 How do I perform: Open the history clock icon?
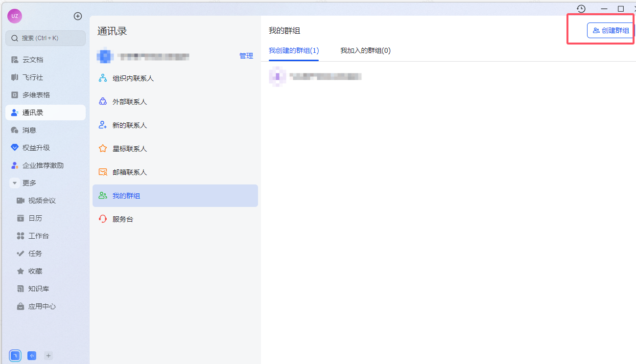pos(581,9)
